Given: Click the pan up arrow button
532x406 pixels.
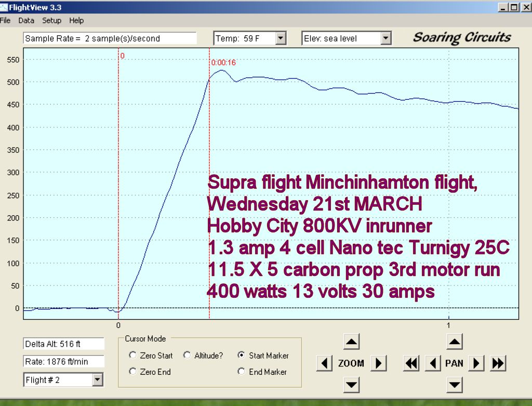Looking at the screenshot, I should [x=455, y=342].
